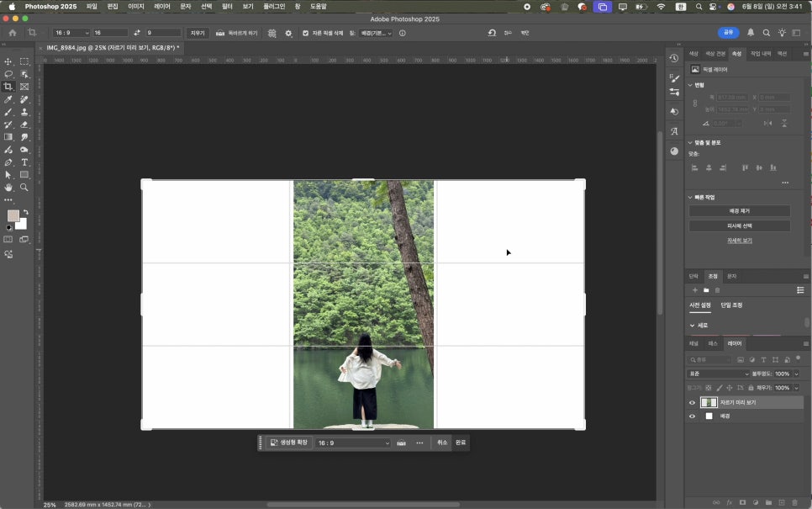Hide the 배경 layer

click(692, 416)
